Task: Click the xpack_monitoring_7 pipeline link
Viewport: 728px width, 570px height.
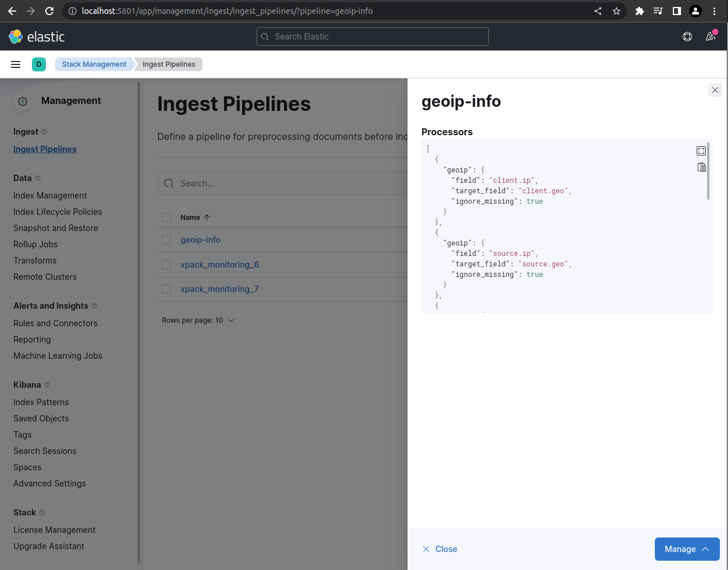Action: pyautogui.click(x=219, y=289)
